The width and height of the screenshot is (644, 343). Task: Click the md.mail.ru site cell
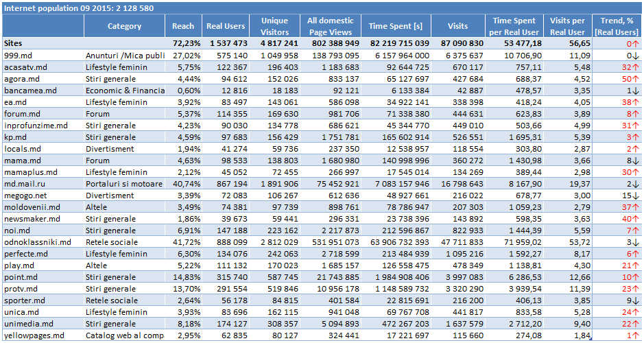[43, 184]
